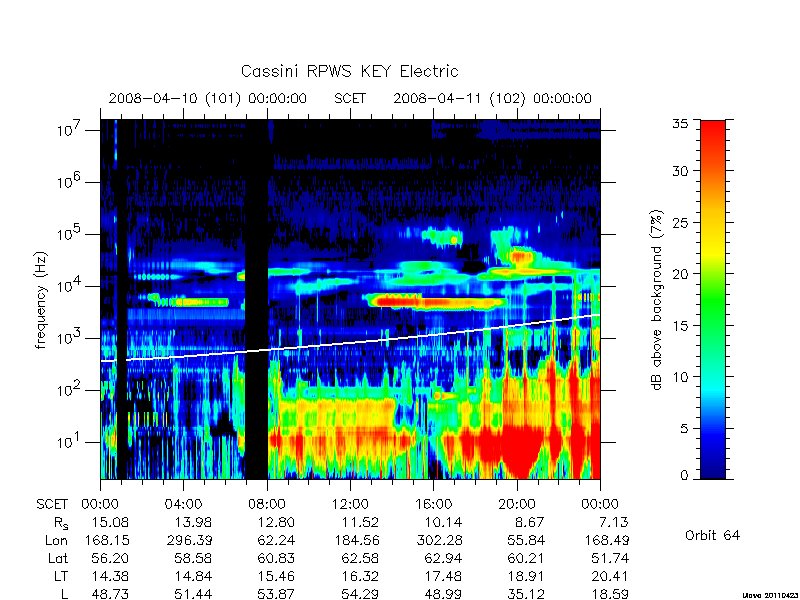Viewport: 800px width, 600px height.
Task: Click the 10^2 frequency tick label
Action: pyautogui.click(x=70, y=389)
